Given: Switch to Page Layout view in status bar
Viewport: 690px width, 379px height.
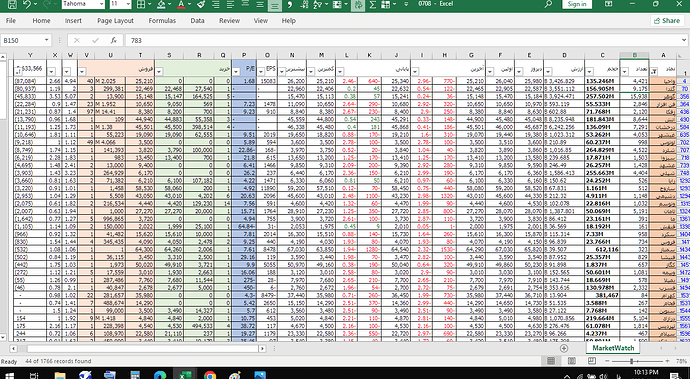Looking at the screenshot, I should click(x=571, y=361).
